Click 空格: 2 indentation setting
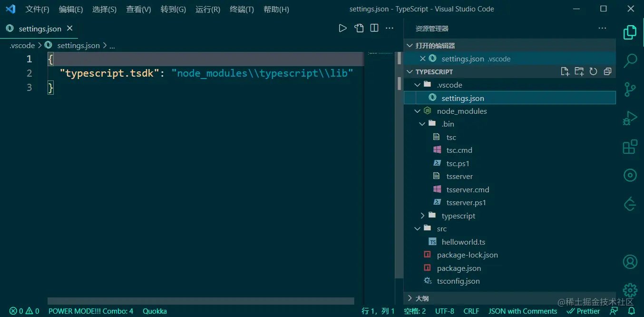644x317 pixels. coord(415,311)
